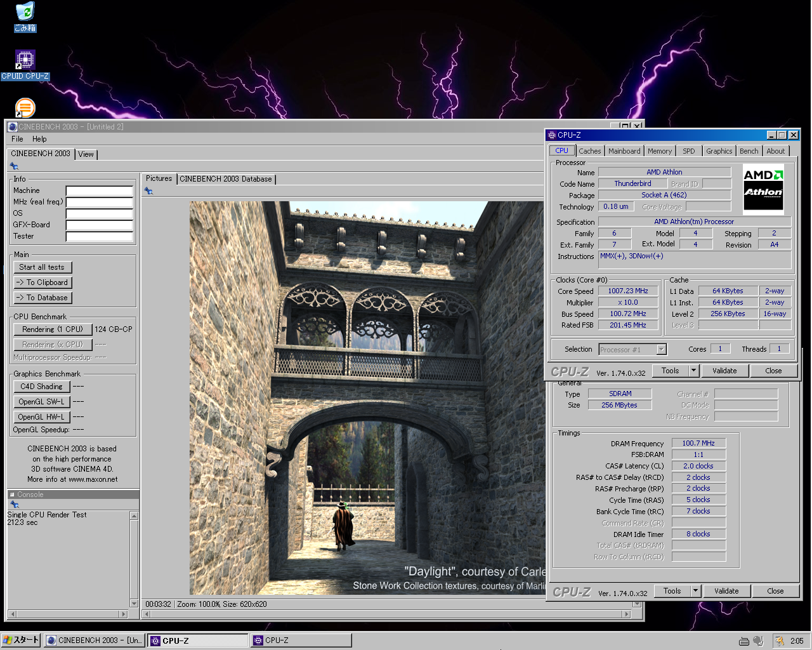Run the OpenGL SW-L benchmark
Screen dimensions: 812x650
(x=41, y=402)
